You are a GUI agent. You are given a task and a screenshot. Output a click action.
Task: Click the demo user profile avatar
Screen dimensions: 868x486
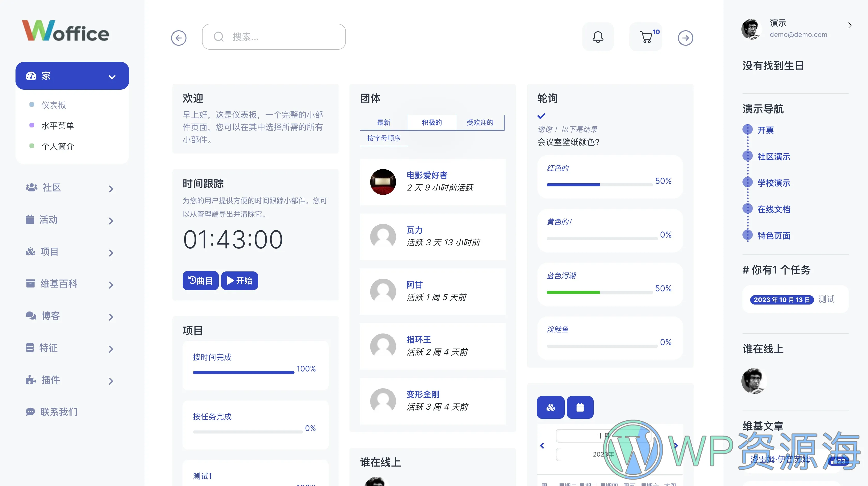[751, 29]
